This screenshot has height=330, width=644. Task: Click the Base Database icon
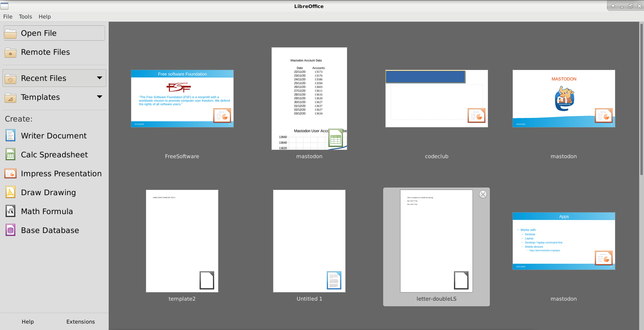(x=10, y=230)
